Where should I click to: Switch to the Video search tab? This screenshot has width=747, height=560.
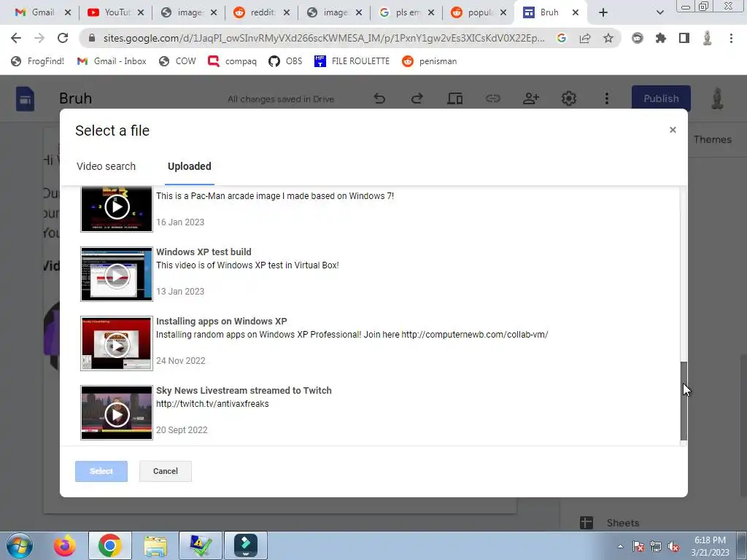click(106, 166)
